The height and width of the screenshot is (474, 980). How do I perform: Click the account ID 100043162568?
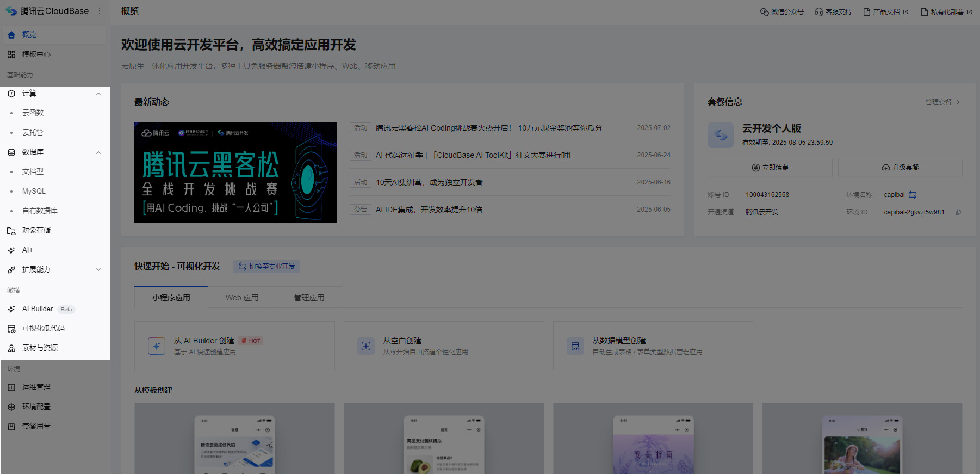click(x=767, y=195)
